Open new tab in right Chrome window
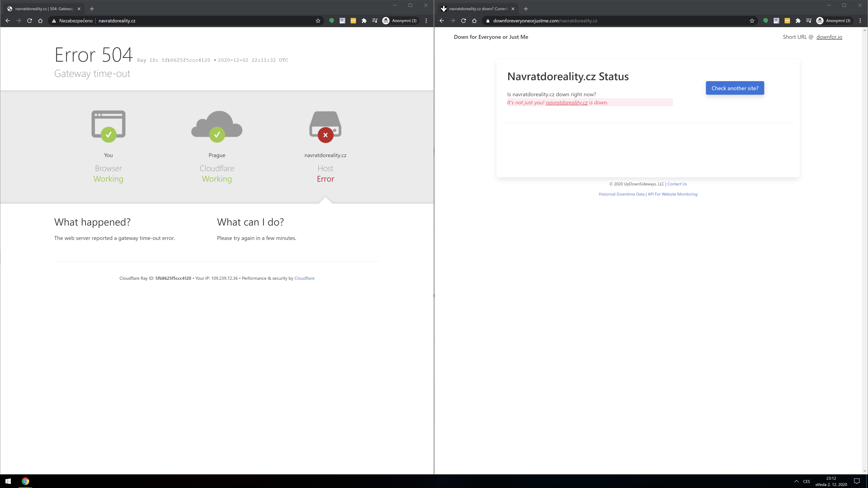Image resolution: width=868 pixels, height=488 pixels. [526, 9]
